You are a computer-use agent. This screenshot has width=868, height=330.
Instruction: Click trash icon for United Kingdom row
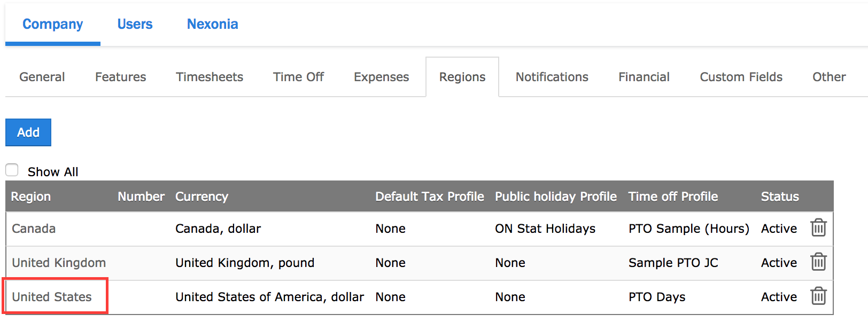coord(818,262)
